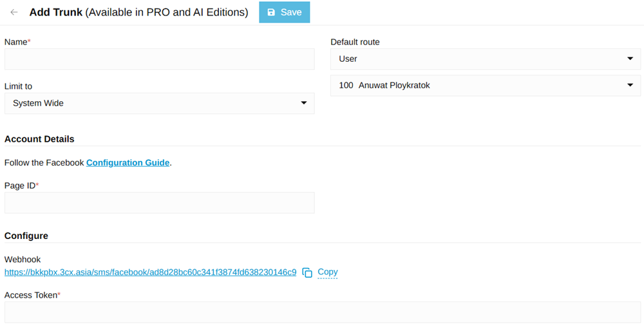This screenshot has height=326, width=644.
Task: Open the webhook URL link
Action: (x=150, y=272)
